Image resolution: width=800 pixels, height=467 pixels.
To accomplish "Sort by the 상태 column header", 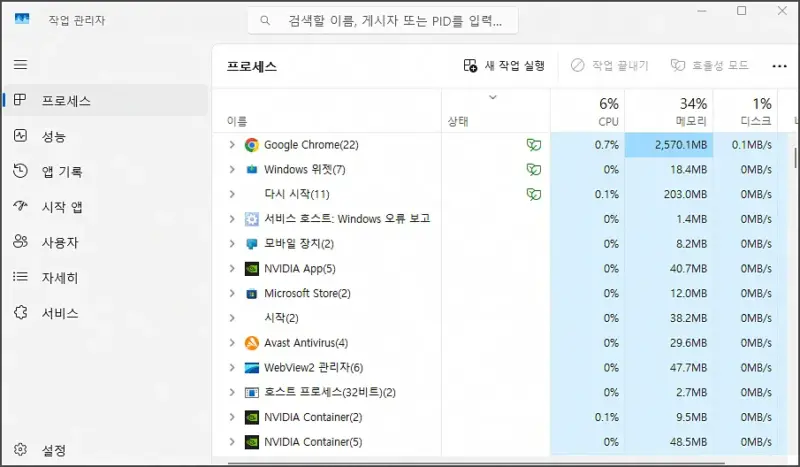I will (x=495, y=111).
